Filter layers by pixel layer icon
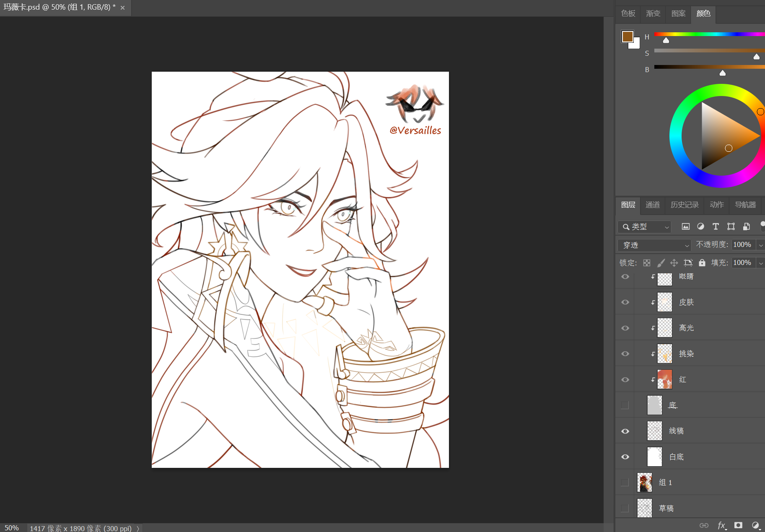The height and width of the screenshot is (532, 765). tap(685, 226)
